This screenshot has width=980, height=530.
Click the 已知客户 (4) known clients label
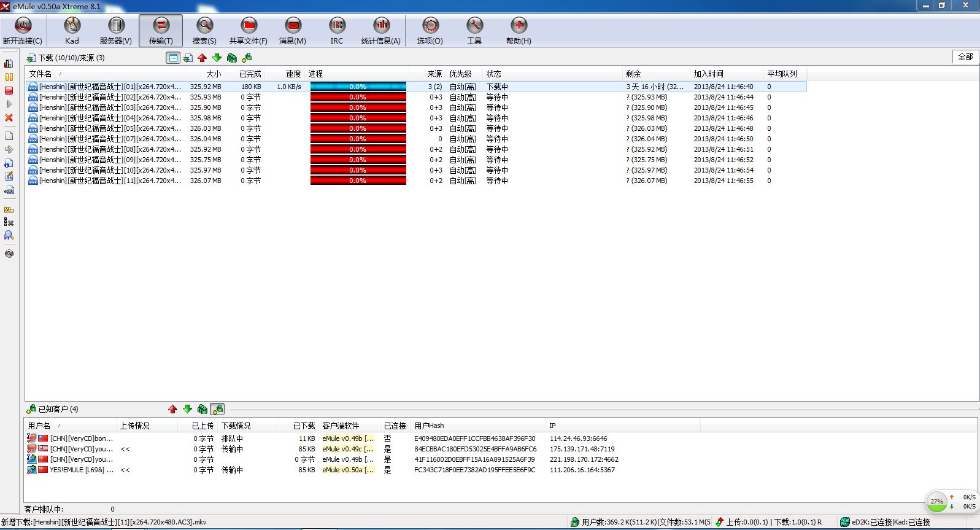tap(58, 409)
